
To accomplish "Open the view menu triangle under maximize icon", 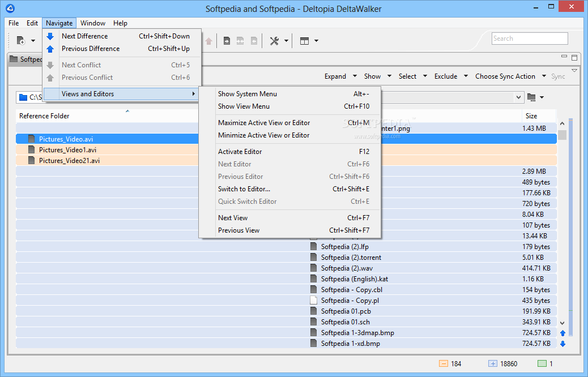I will point(574,70).
